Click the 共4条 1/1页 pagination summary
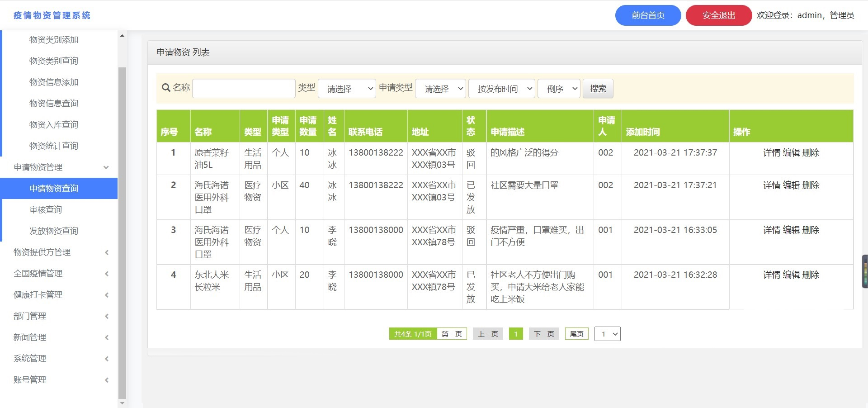 click(413, 334)
